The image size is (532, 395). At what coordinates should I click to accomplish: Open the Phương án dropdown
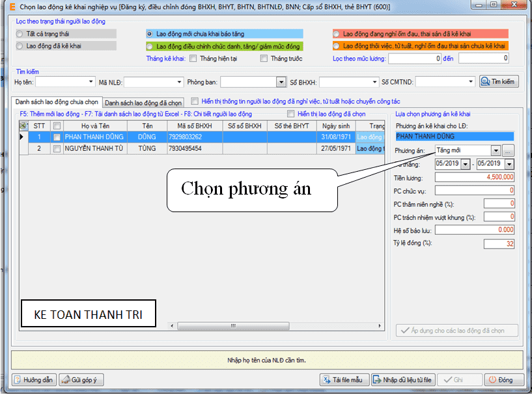496,151
